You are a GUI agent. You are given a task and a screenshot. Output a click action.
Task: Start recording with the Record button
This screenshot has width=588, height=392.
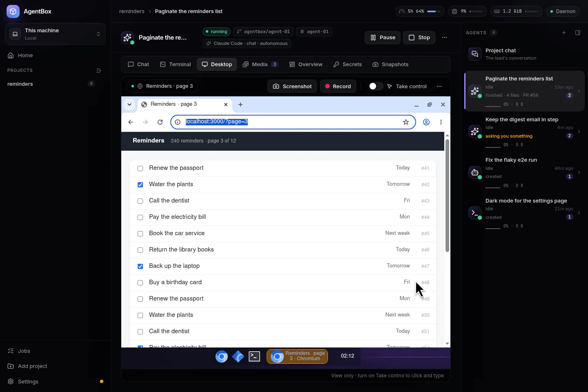338,87
